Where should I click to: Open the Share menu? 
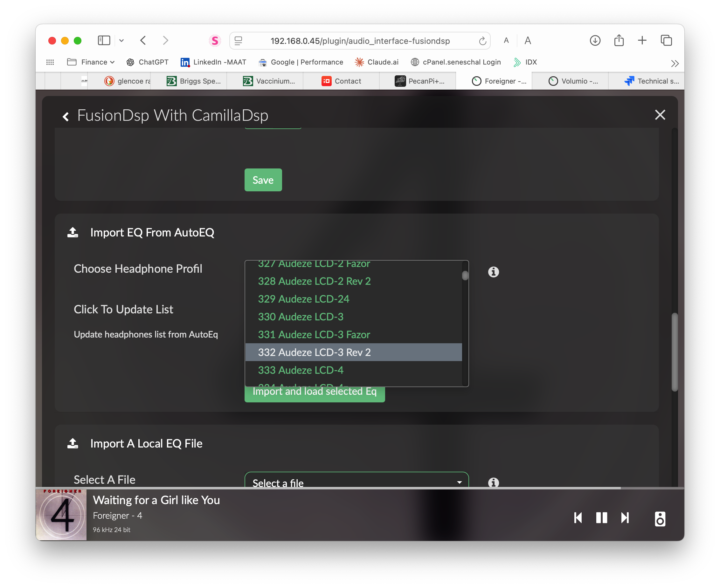(619, 40)
